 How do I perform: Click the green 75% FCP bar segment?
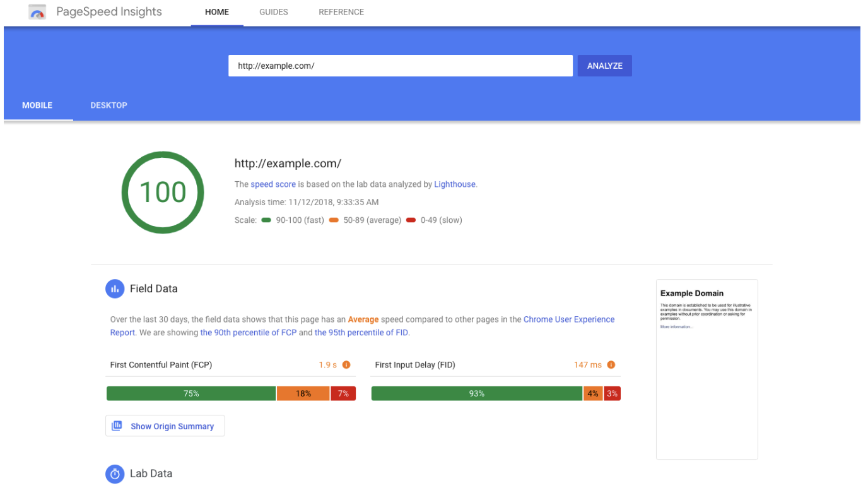pos(191,393)
